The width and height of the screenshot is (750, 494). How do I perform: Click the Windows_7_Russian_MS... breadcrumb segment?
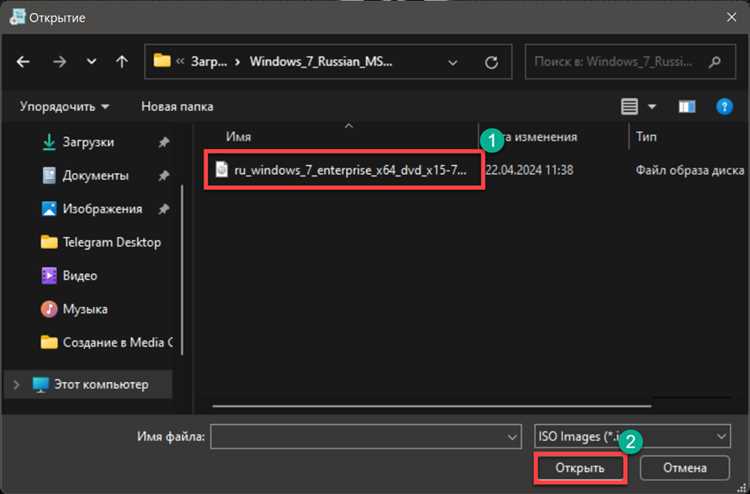click(320, 62)
